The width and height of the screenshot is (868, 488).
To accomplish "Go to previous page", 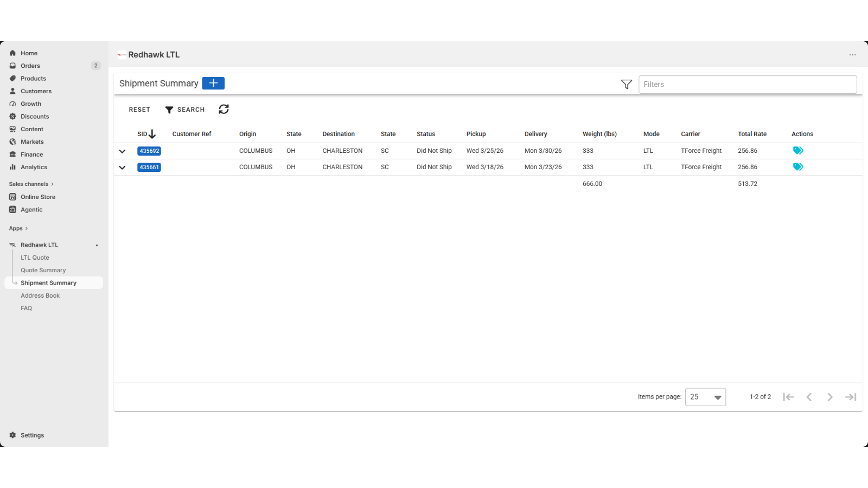I will pyautogui.click(x=809, y=397).
